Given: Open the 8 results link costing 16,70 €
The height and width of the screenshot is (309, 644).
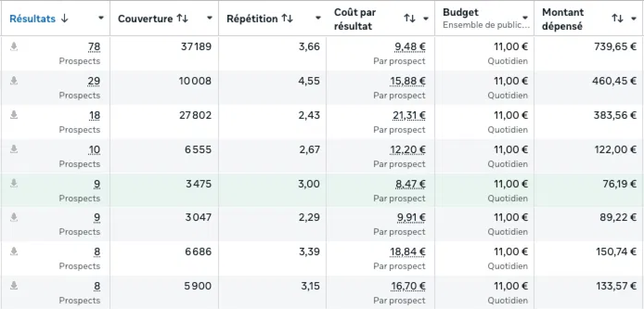Looking at the screenshot, I should [x=97, y=286].
